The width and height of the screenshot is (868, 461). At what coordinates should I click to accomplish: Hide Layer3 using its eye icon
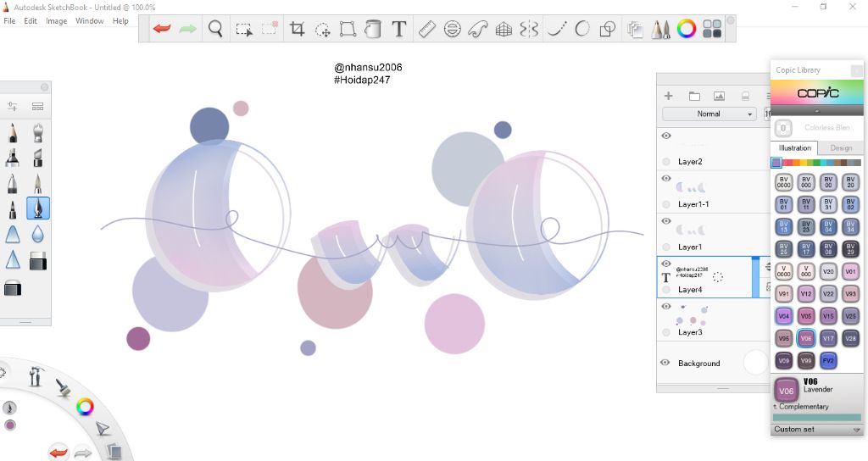[x=666, y=306]
